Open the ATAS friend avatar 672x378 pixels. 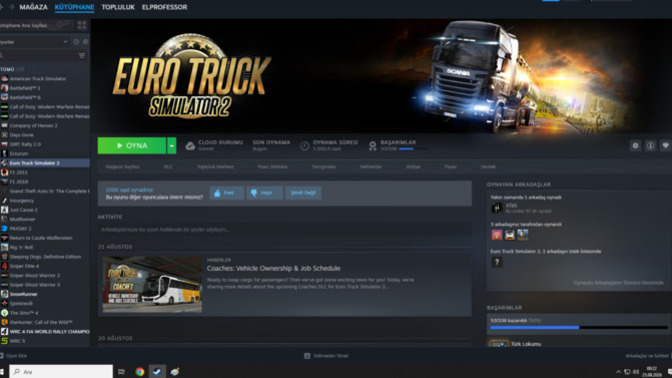coord(497,208)
